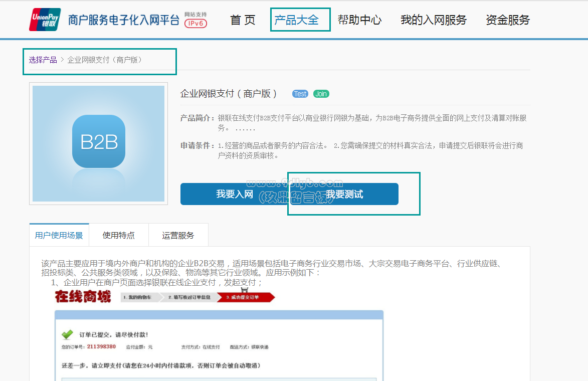Switch to the 使用特点 tab
Image resolution: width=588 pixels, height=381 pixels.
(x=118, y=235)
